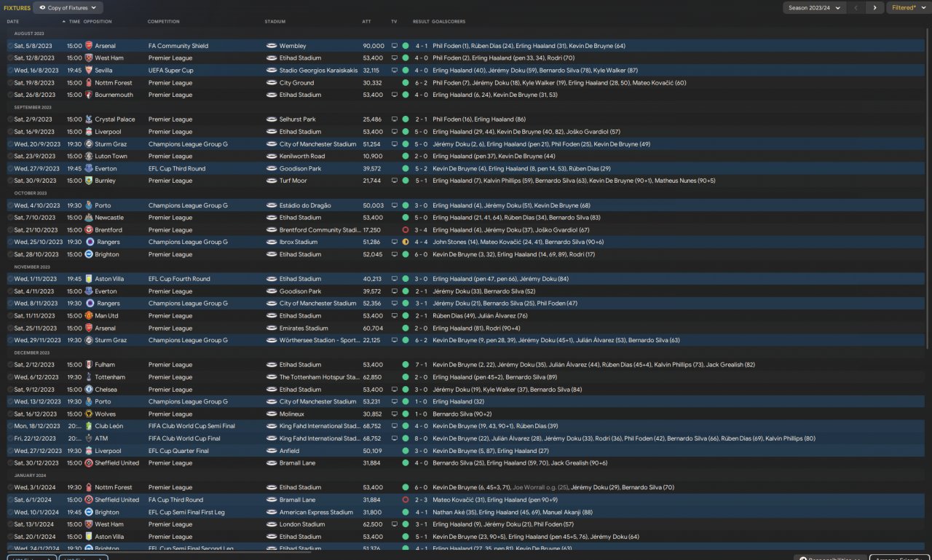Click the Burnley club badge
The width and height of the screenshot is (932, 560).
[90, 181]
